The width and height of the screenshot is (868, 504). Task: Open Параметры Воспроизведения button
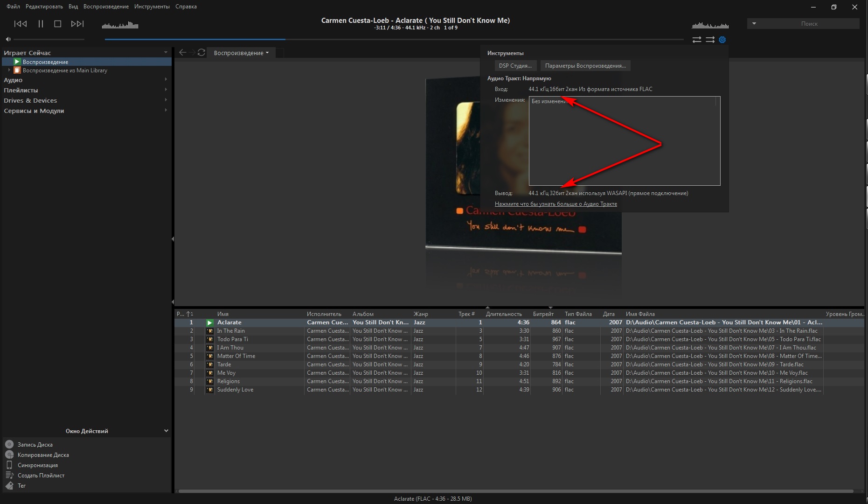[585, 66]
